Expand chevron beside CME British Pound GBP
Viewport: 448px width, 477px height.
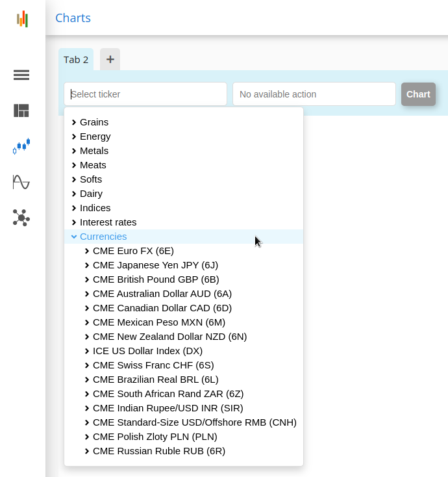(87, 279)
